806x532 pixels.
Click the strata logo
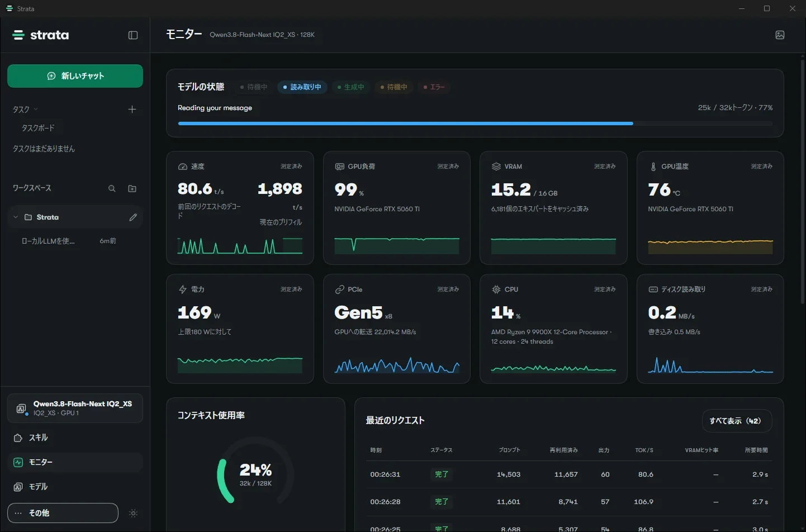41,35
